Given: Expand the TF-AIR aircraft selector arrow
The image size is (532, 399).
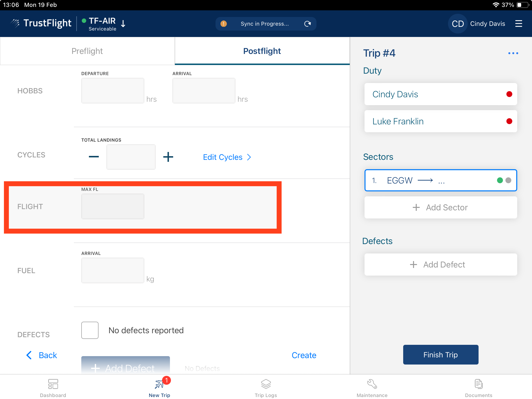Looking at the screenshot, I should pyautogui.click(x=123, y=24).
